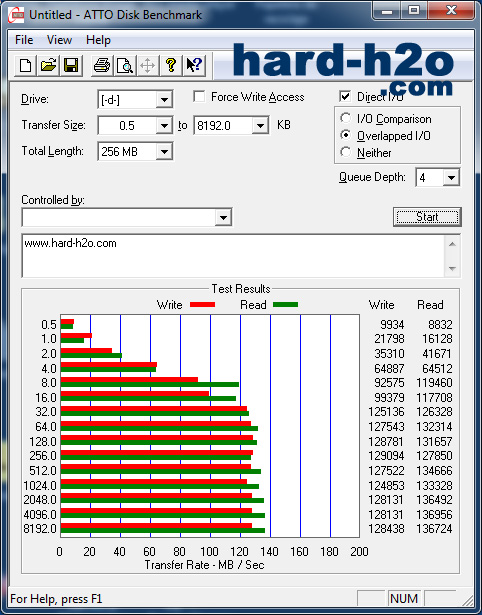Image resolution: width=482 pixels, height=615 pixels.
Task: Grab the window resize grip corner
Action: click(x=468, y=600)
